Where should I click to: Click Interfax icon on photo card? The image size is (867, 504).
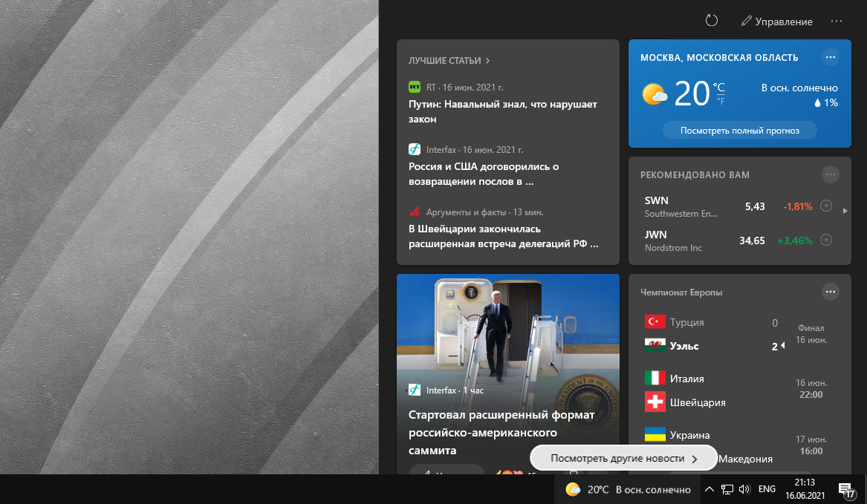(x=415, y=390)
